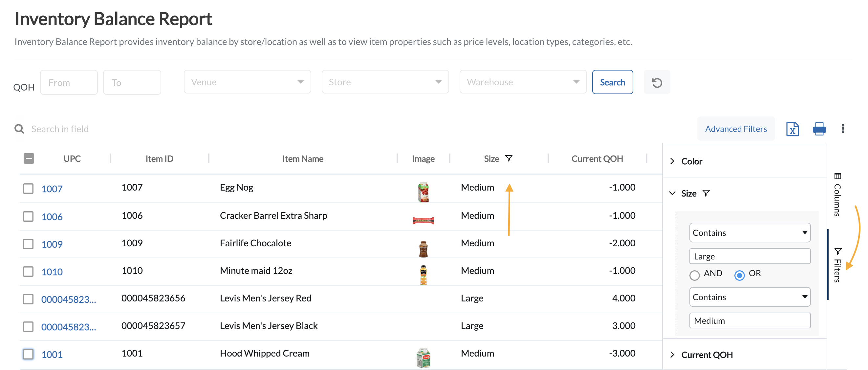Open item link 1010 Minute maid
This screenshot has width=868, height=370.
52,271
